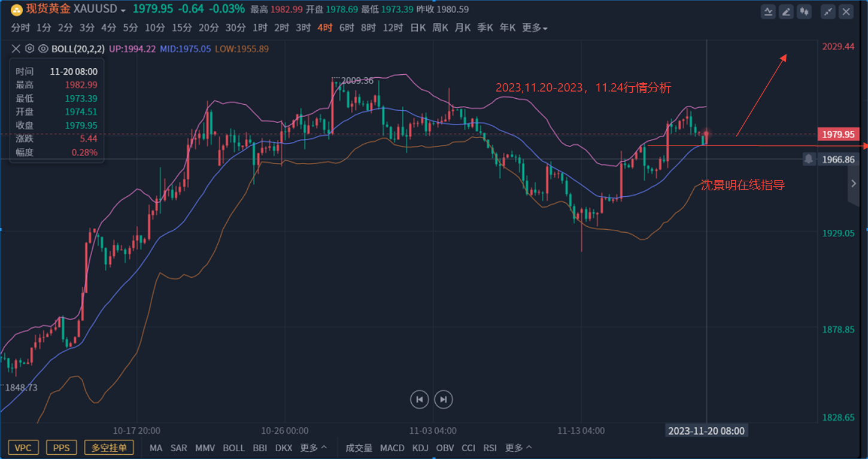Click the right panel collapse arrow
This screenshot has width=868, height=459.
(854, 184)
